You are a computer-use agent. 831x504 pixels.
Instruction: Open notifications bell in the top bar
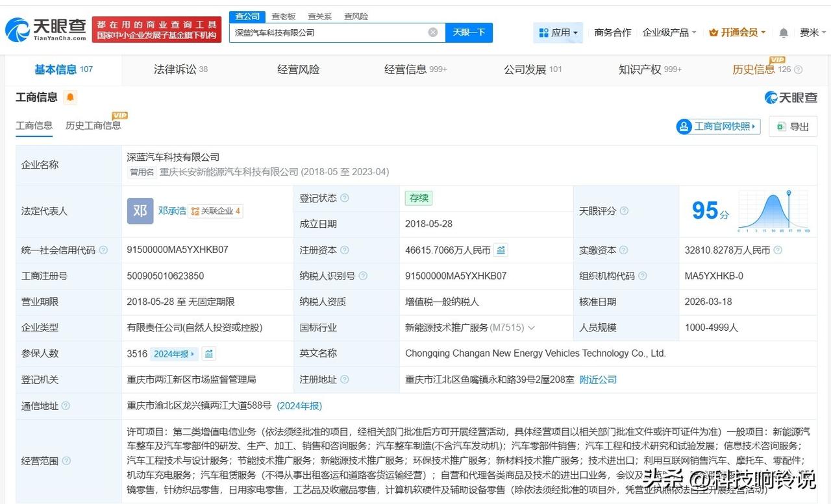[784, 32]
